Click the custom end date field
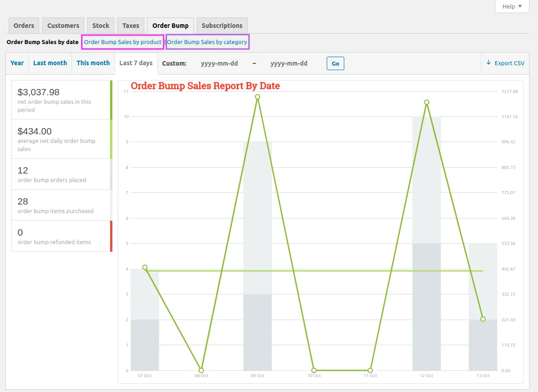Screen dimensions: 538x392 point(289,63)
